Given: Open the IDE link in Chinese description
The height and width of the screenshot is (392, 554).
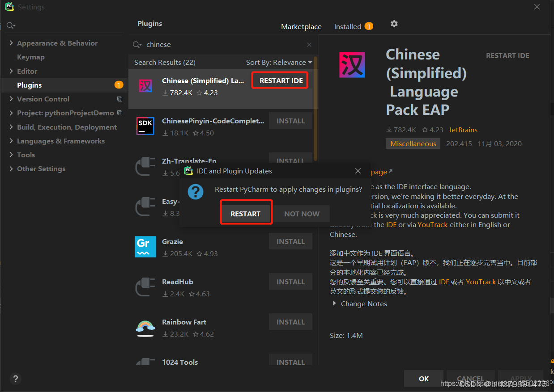Looking at the screenshot, I should point(444,282).
